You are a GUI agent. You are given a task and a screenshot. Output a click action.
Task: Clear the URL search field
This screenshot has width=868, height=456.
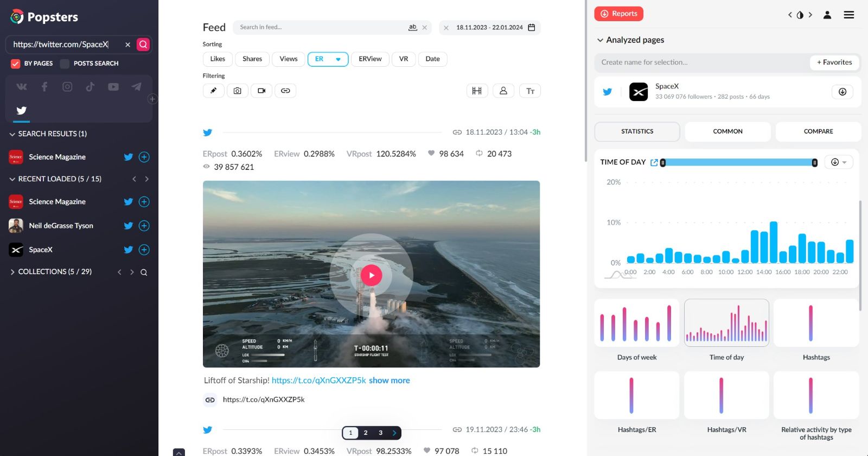127,45
